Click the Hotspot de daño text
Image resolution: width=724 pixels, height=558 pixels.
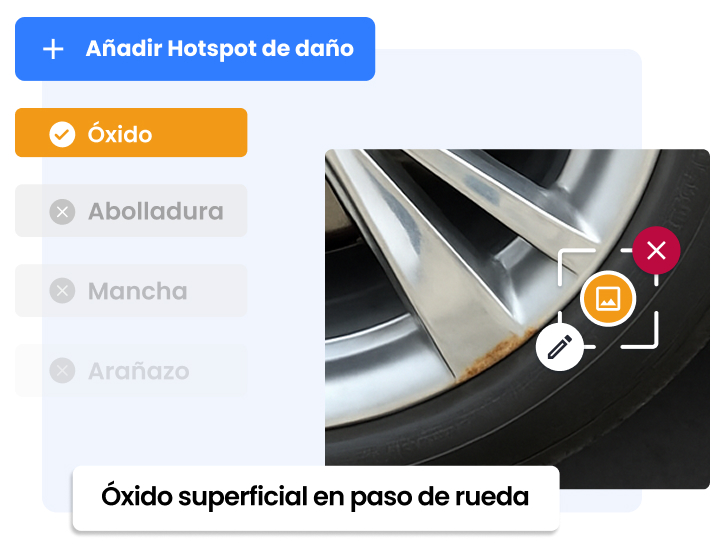click(x=260, y=49)
